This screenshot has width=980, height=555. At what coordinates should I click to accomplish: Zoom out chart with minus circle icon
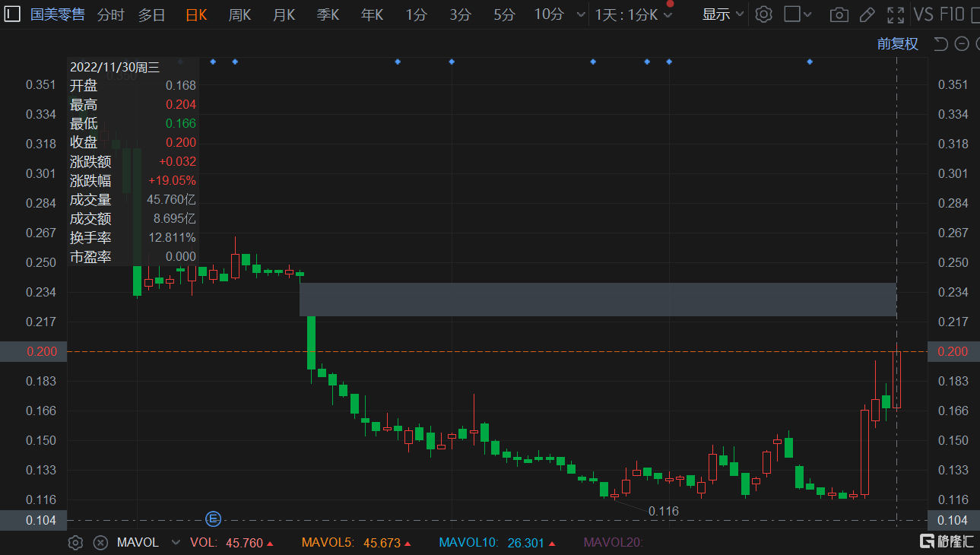[x=961, y=44]
